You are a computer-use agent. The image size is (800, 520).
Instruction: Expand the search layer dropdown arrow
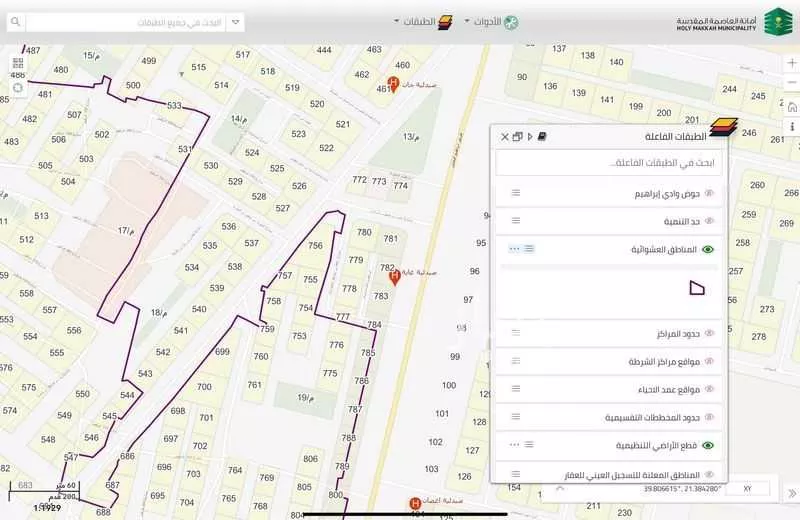[235, 21]
